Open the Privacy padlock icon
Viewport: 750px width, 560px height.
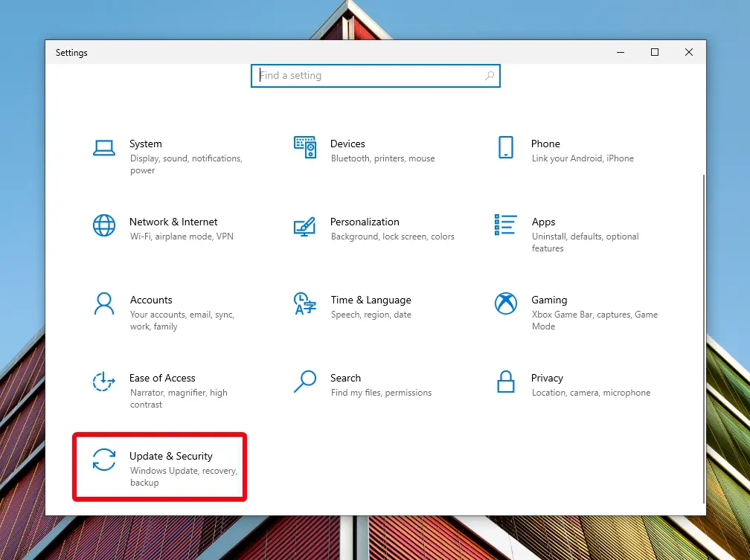(x=506, y=382)
